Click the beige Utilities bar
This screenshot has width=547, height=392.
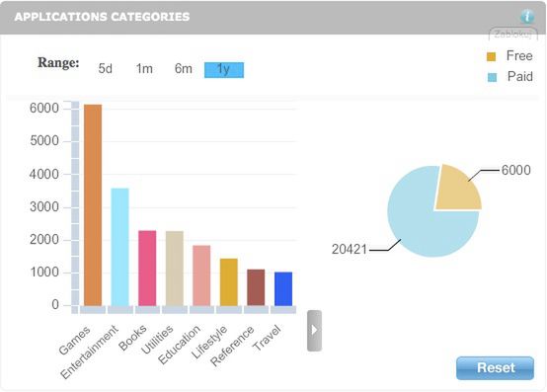(x=175, y=269)
